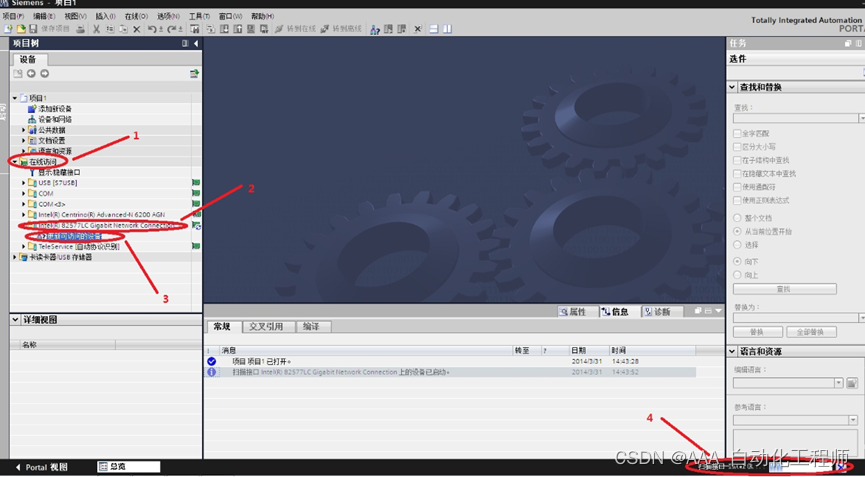Collapse the project tree using the left arrow
The width and height of the screenshot is (865, 477).
196,43
